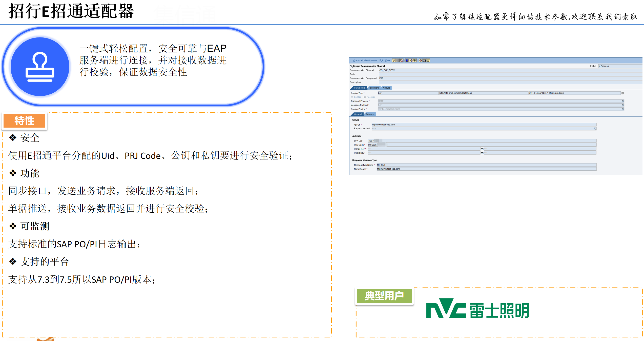644x341 pixels.
Task: Click the Response Message Type section heading
Action: click(365, 160)
